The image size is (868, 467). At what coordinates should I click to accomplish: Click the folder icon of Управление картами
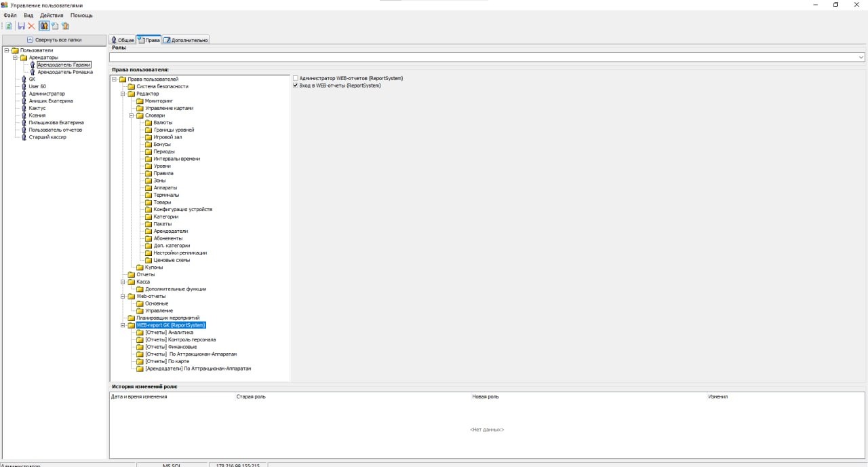[140, 108]
